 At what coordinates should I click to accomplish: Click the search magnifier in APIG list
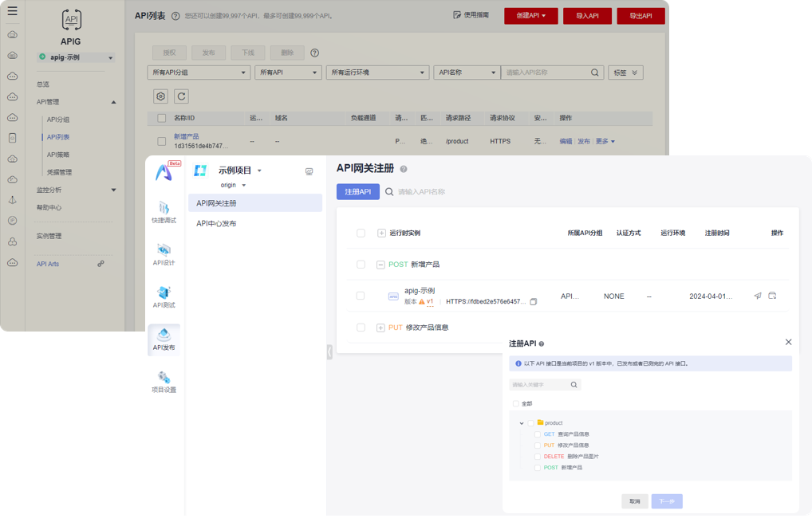(595, 73)
